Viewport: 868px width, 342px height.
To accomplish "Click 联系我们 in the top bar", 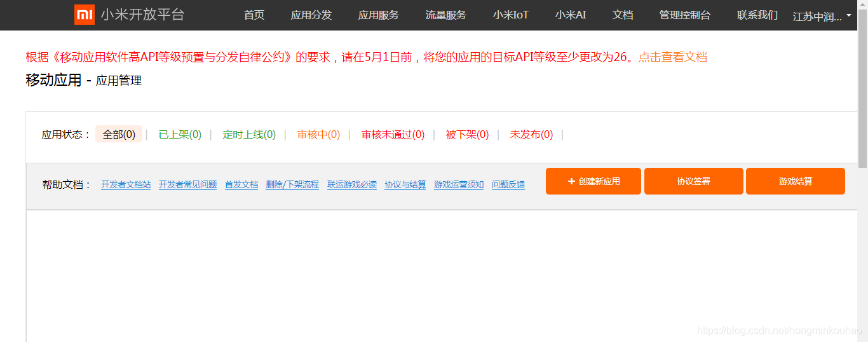I will tap(757, 15).
